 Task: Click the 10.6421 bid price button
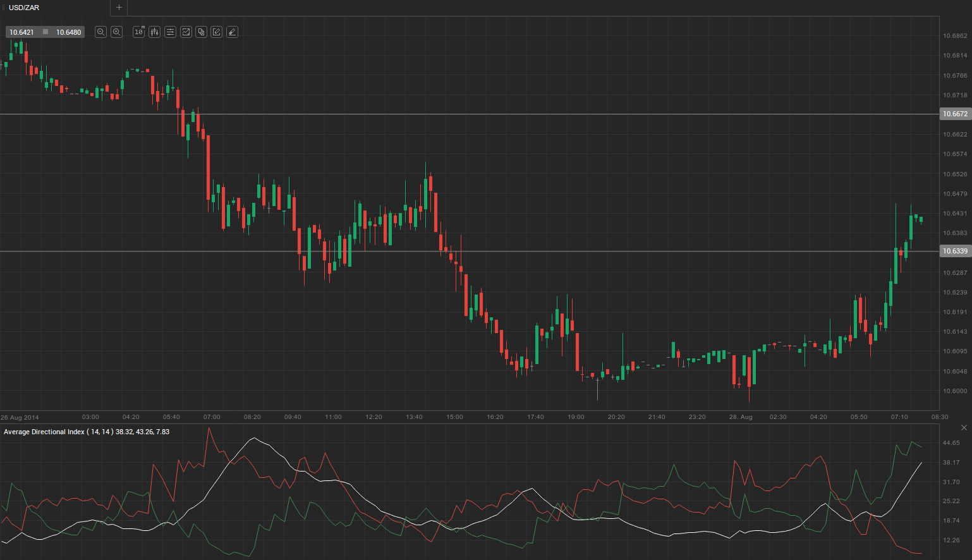click(22, 32)
